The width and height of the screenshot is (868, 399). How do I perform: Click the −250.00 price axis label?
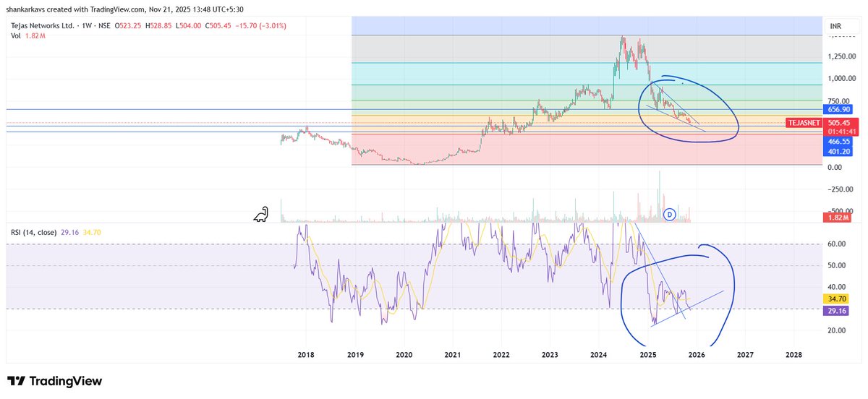pyautogui.click(x=841, y=189)
